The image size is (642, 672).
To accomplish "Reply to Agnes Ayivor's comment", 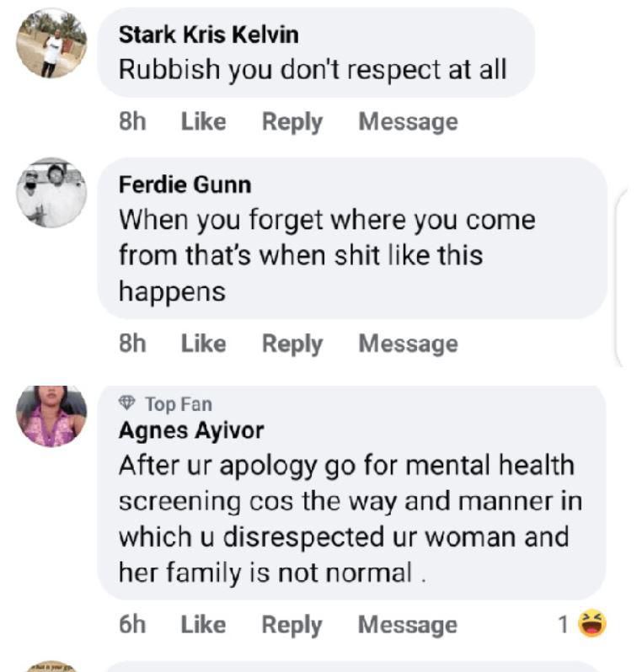I will (292, 624).
